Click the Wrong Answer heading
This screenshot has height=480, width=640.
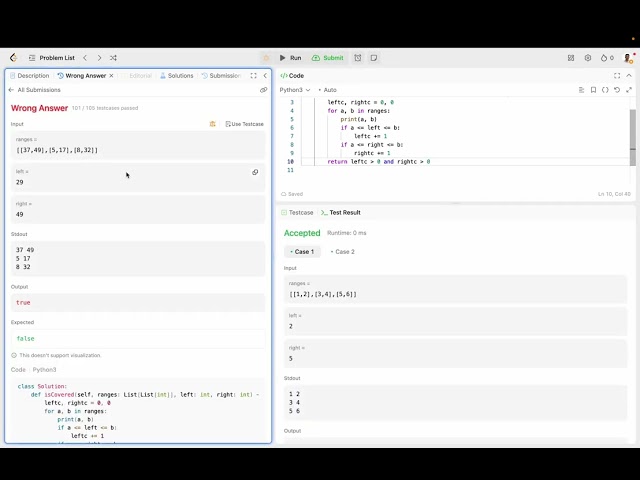(x=39, y=108)
